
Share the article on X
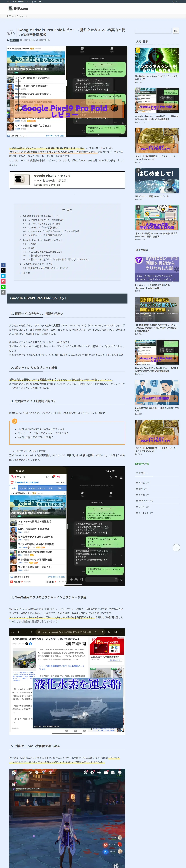point(3,270)
